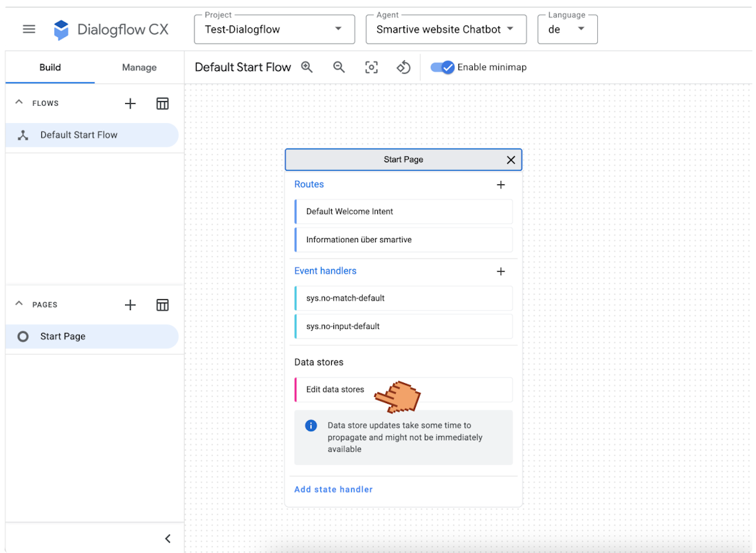Viewport: 756px width, 553px height.
Task: Open the Project dropdown
Action: coord(274,30)
